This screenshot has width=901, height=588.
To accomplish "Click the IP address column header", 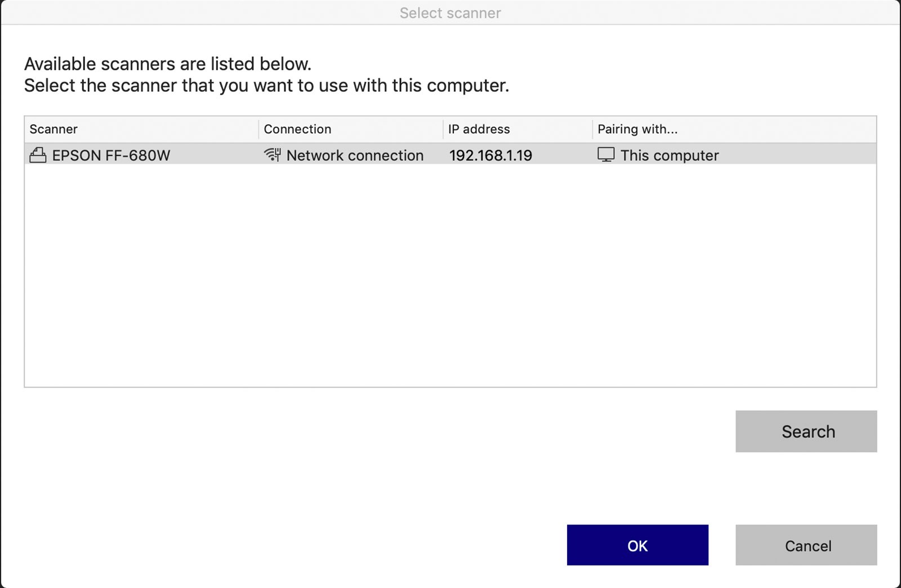I will 479,129.
